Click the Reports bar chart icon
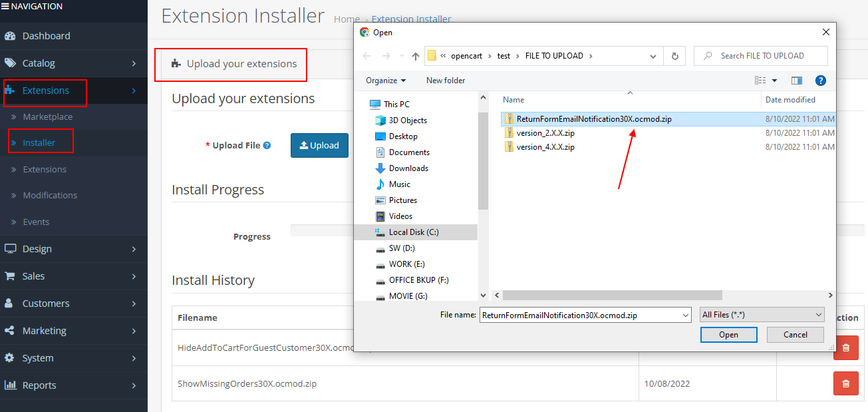The width and height of the screenshot is (868, 412). coord(10,385)
